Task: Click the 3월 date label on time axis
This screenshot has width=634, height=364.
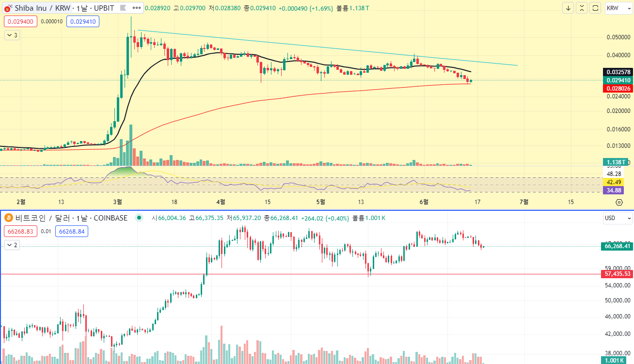Action: (117, 202)
